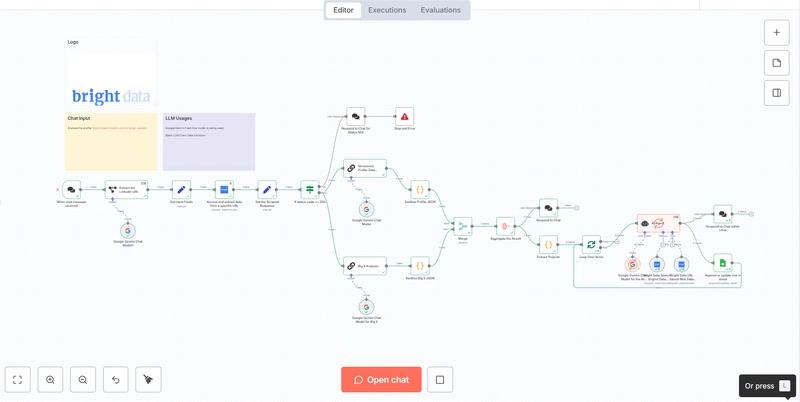Zoom in on the canvas
Viewport: 800px width, 402px height.
tap(51, 380)
